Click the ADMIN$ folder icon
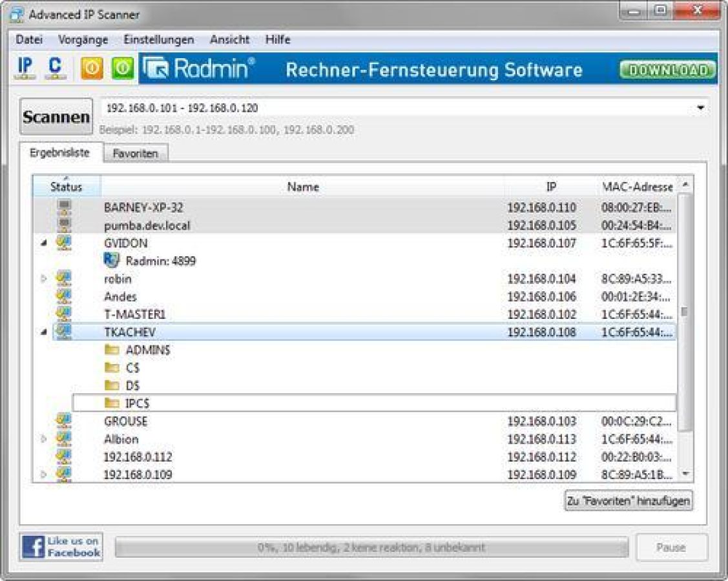The width and height of the screenshot is (728, 581). [x=111, y=350]
